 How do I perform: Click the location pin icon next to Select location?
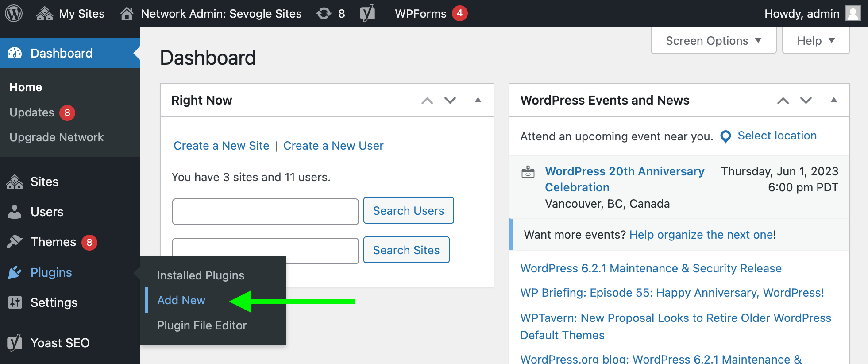(725, 136)
